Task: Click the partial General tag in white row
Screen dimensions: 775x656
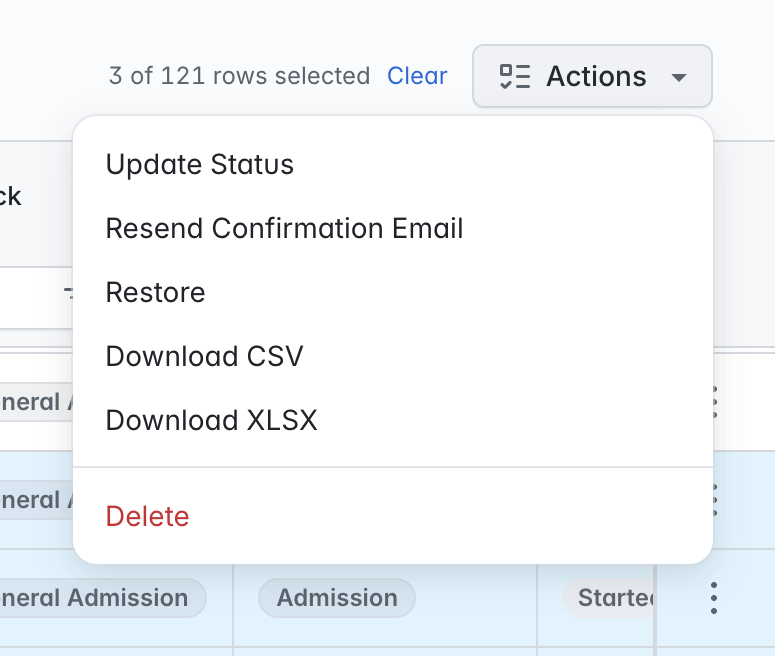Action: tap(37, 402)
